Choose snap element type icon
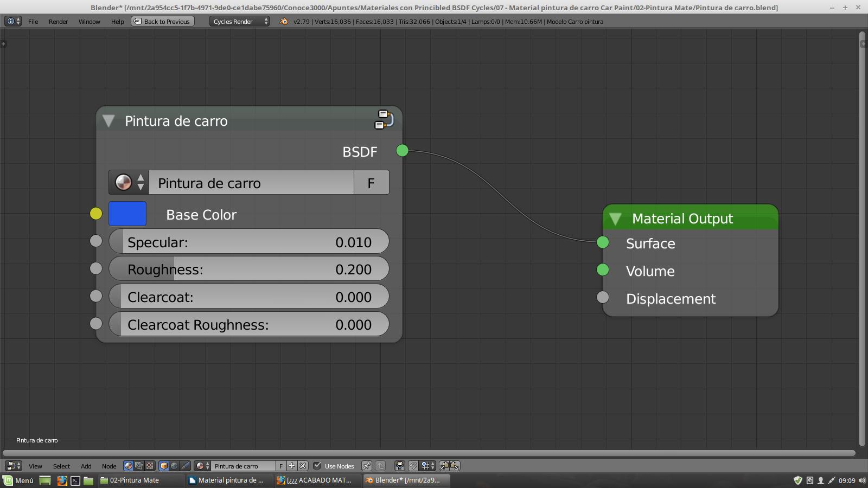The image size is (868, 488). point(428,466)
